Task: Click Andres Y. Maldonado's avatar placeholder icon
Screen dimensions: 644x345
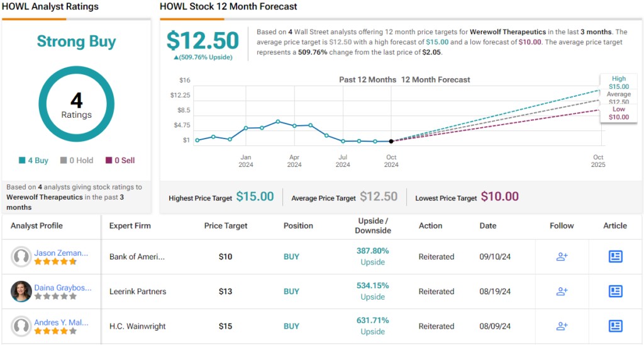Action: coord(21,326)
